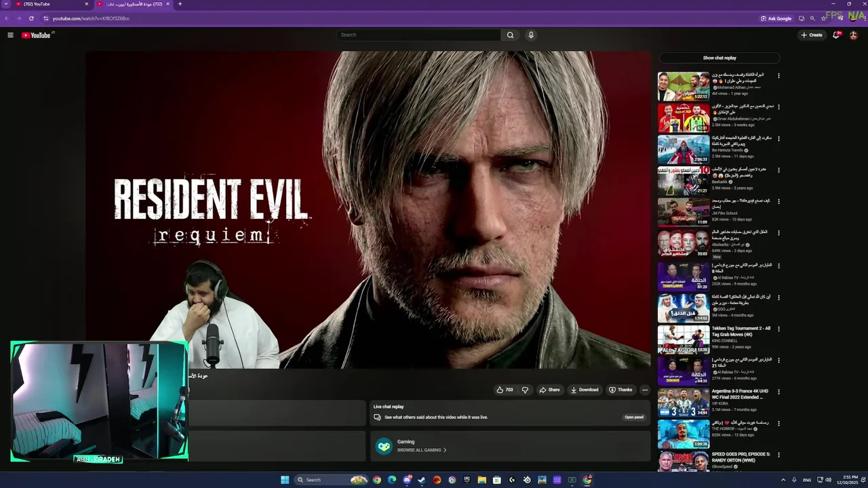Click the main video player

point(368,210)
